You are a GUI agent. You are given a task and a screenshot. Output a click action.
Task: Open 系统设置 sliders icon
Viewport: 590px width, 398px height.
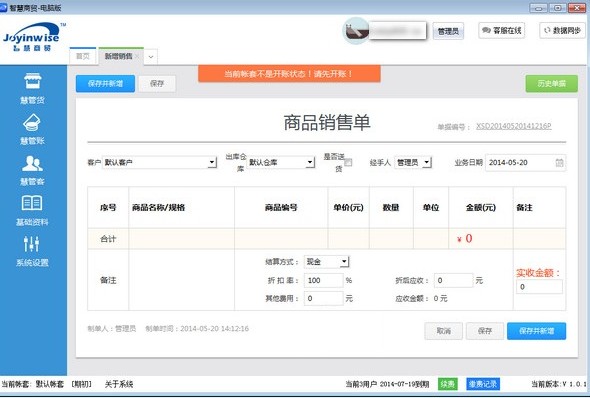tap(32, 244)
